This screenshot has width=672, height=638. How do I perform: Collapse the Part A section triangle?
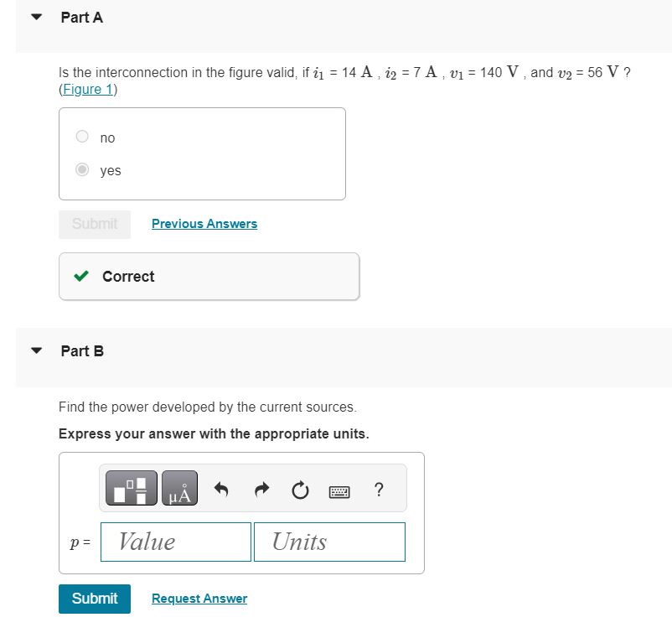(x=34, y=16)
